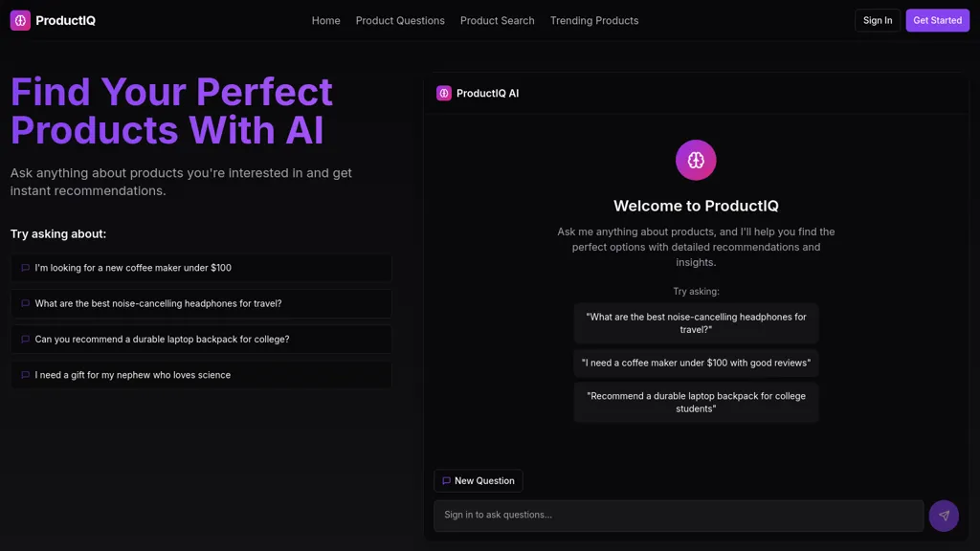The height and width of the screenshot is (551, 980).
Task: Click the coffee maker with good reviews prompt
Action: click(696, 363)
